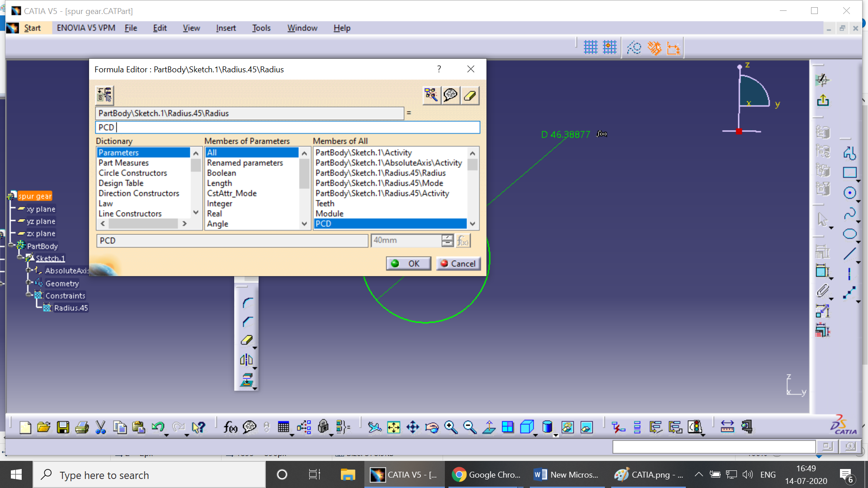Click the Design Table icon in bottom toolbar
The image size is (868, 488).
(283, 427)
